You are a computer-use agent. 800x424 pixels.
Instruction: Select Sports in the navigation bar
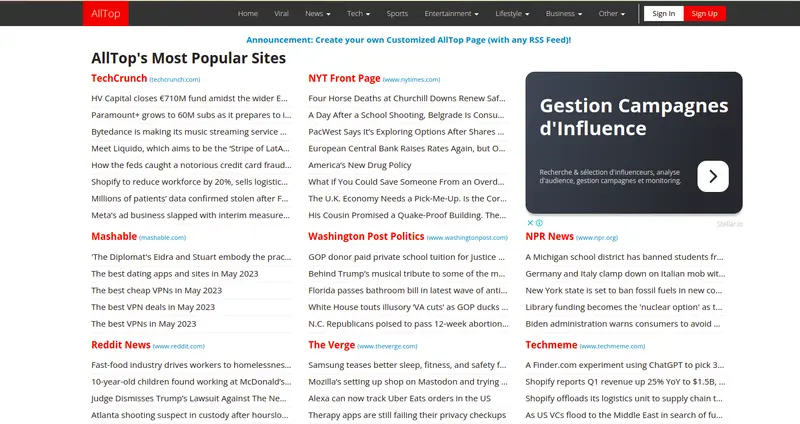397,14
